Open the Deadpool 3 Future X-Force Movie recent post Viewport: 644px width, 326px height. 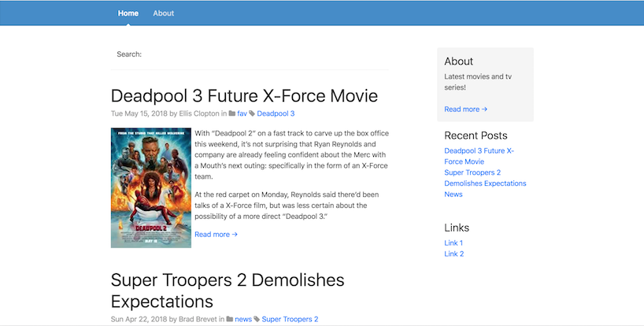(x=479, y=156)
